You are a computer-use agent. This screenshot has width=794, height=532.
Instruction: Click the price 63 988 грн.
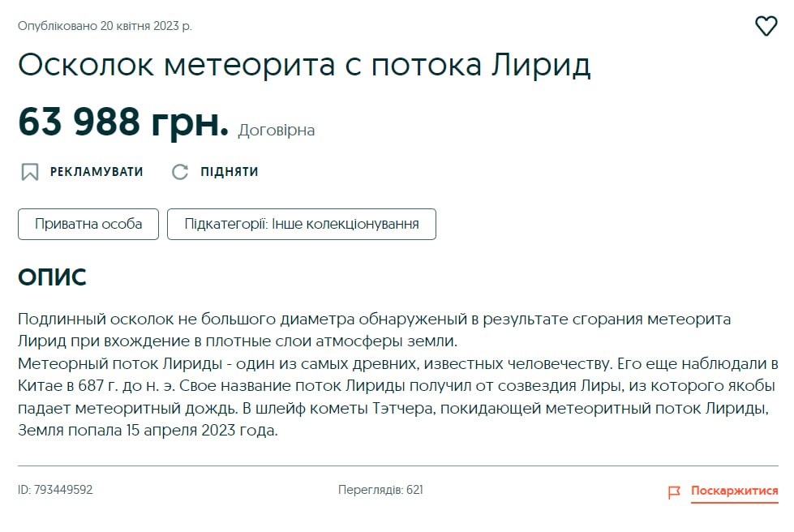click(x=123, y=122)
